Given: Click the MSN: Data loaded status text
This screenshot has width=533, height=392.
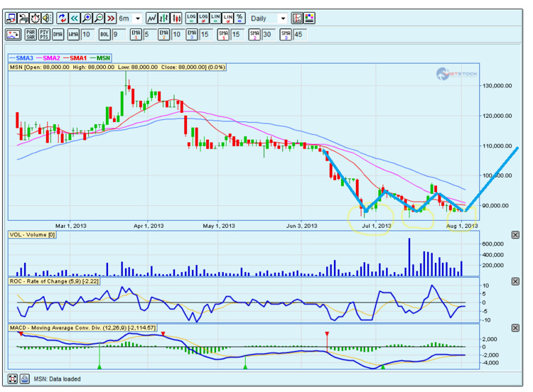Looking at the screenshot, I should (x=57, y=379).
